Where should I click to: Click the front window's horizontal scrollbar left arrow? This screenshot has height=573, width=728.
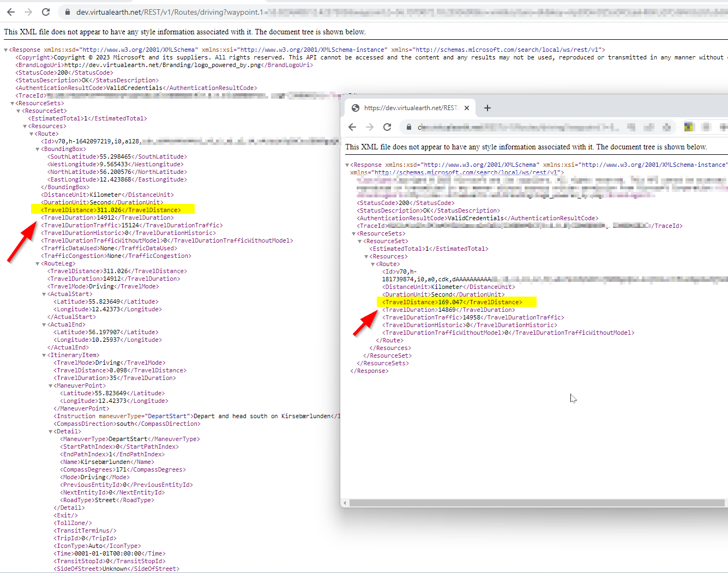tap(345, 503)
